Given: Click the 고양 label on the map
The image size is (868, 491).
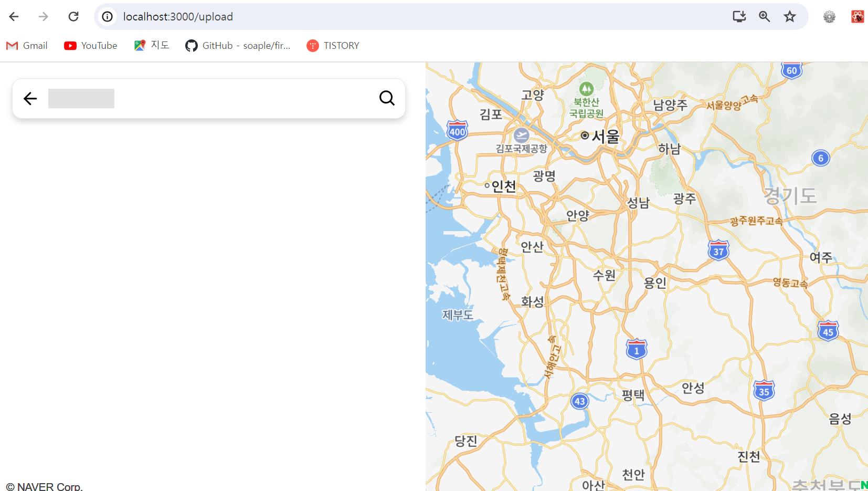Looking at the screenshot, I should tap(533, 95).
